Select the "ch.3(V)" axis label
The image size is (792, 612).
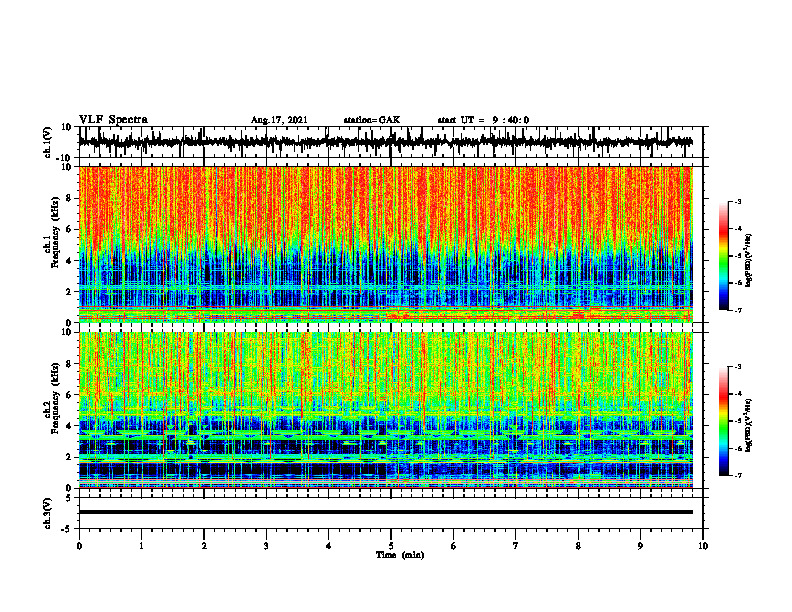coord(48,513)
